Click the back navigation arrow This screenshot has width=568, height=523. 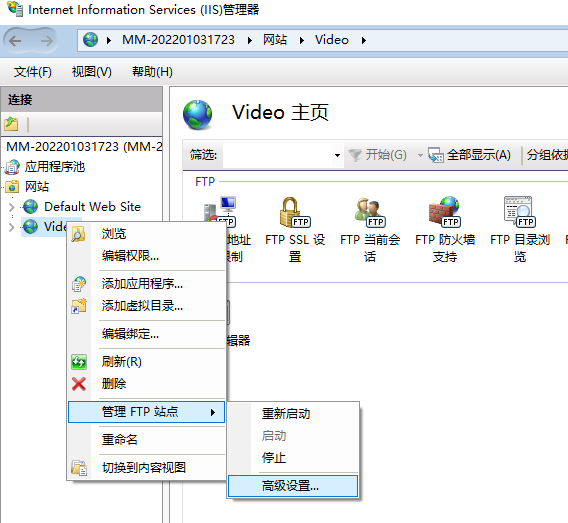[x=15, y=41]
